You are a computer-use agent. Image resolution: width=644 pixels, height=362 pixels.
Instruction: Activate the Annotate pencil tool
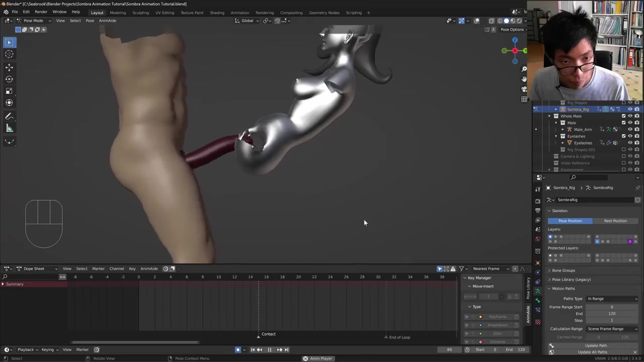(9, 116)
